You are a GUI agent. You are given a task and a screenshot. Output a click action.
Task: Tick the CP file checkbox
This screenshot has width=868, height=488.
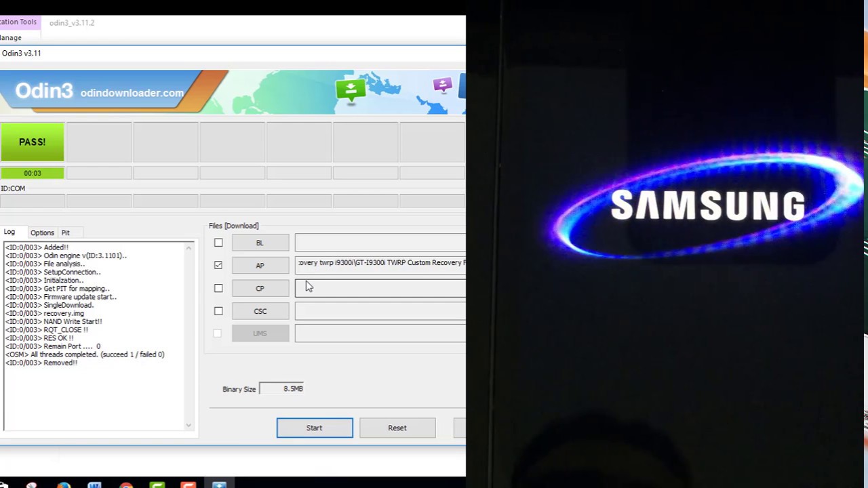point(218,288)
